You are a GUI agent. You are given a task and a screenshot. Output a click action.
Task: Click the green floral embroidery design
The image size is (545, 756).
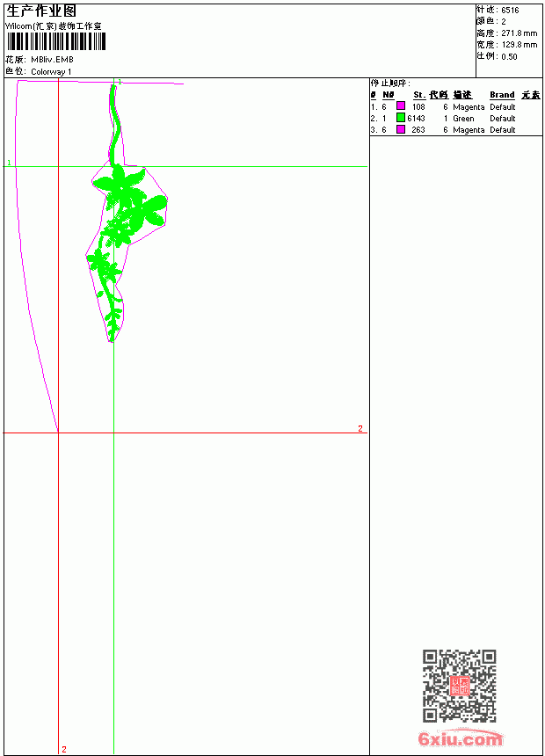click(x=126, y=212)
